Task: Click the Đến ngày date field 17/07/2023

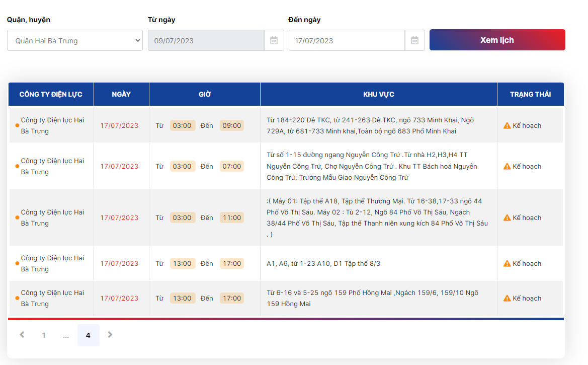Action: point(347,41)
